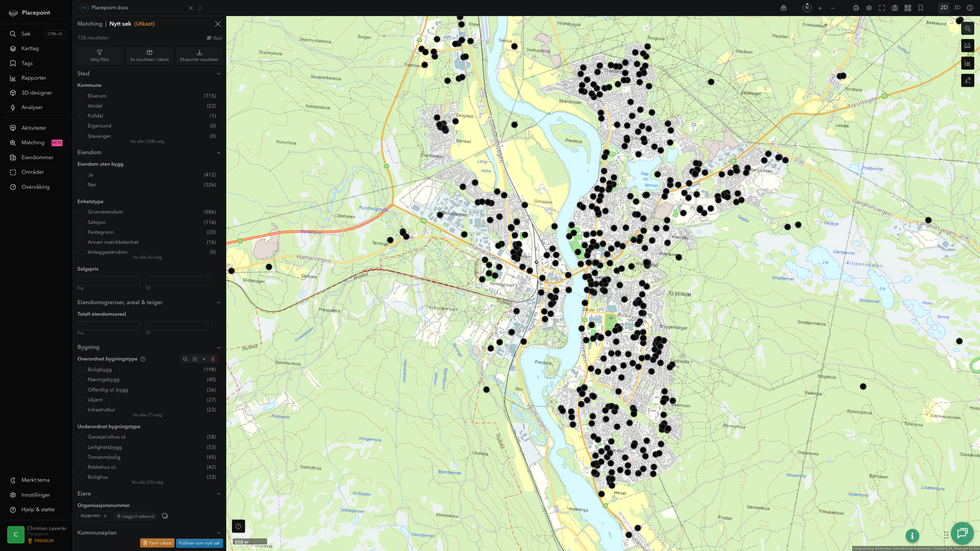The width and height of the screenshot is (980, 551).
Task: Click Legg til søkeord
Action: point(135,516)
